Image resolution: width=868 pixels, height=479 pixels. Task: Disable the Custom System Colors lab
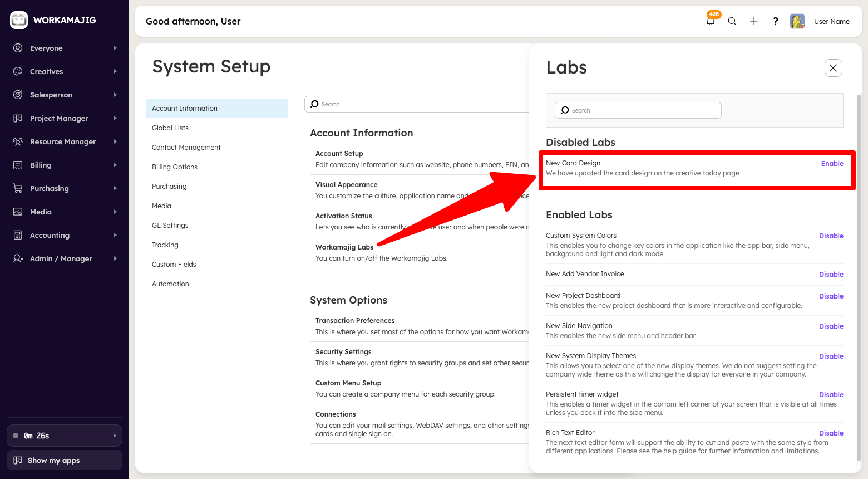(831, 236)
